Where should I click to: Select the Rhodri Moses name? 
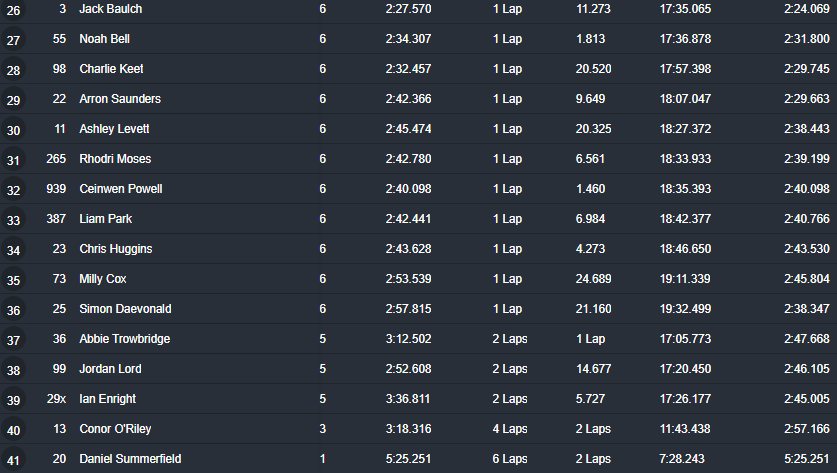click(115, 159)
